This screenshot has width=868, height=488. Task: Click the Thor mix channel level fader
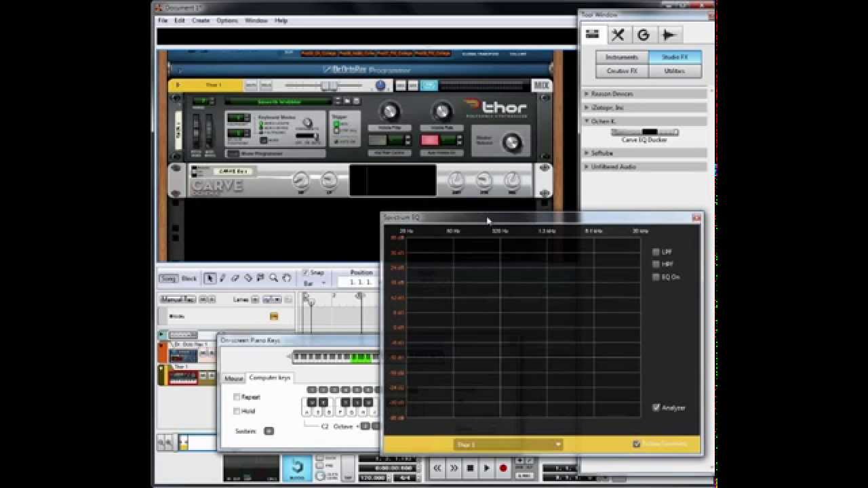[329, 85]
